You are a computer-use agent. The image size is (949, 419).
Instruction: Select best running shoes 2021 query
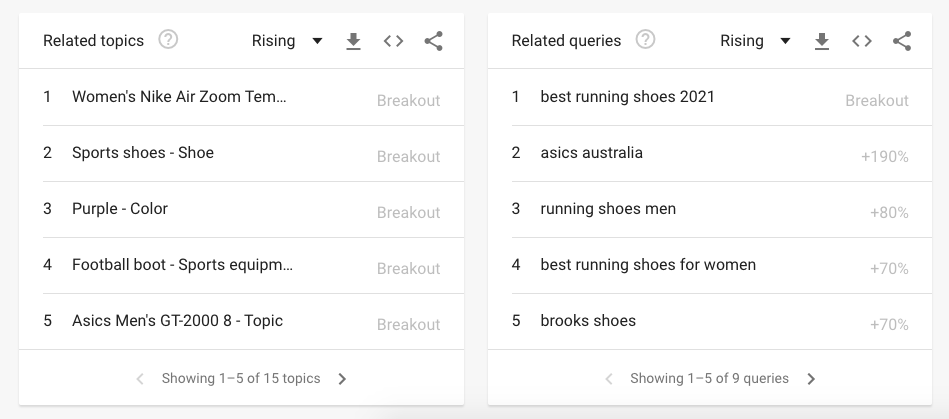tap(627, 97)
